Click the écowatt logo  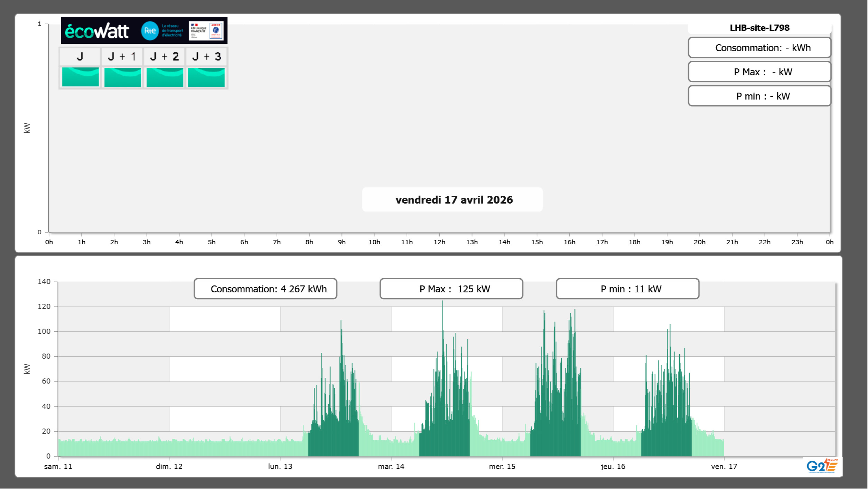point(97,31)
